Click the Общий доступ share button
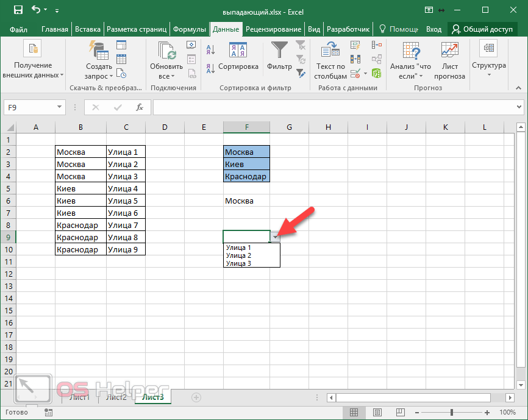528x420 pixels. tap(482, 29)
